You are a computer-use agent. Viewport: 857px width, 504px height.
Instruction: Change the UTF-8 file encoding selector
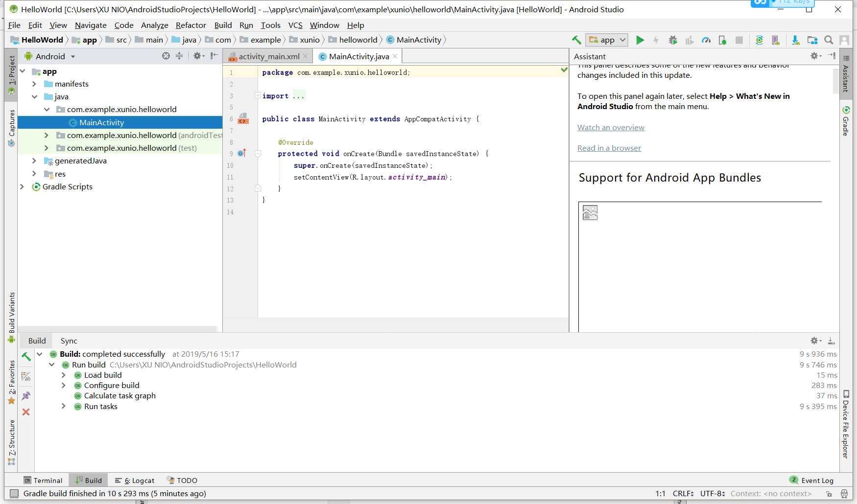[x=713, y=494]
